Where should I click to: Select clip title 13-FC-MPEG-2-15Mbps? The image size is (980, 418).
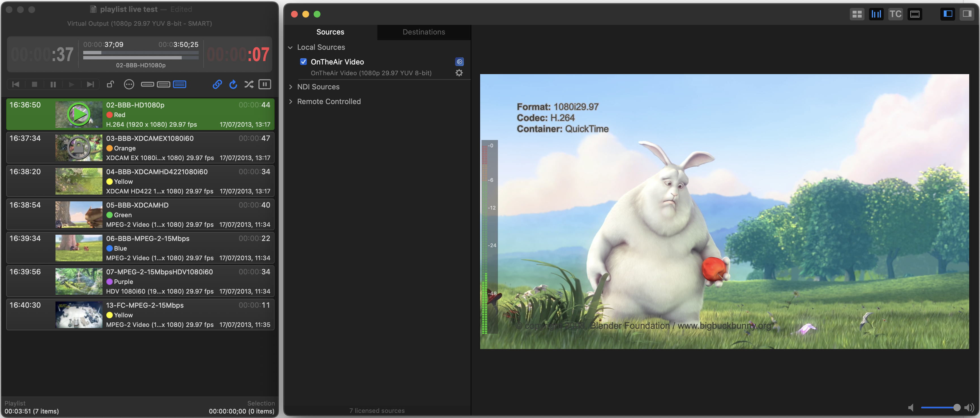point(145,305)
